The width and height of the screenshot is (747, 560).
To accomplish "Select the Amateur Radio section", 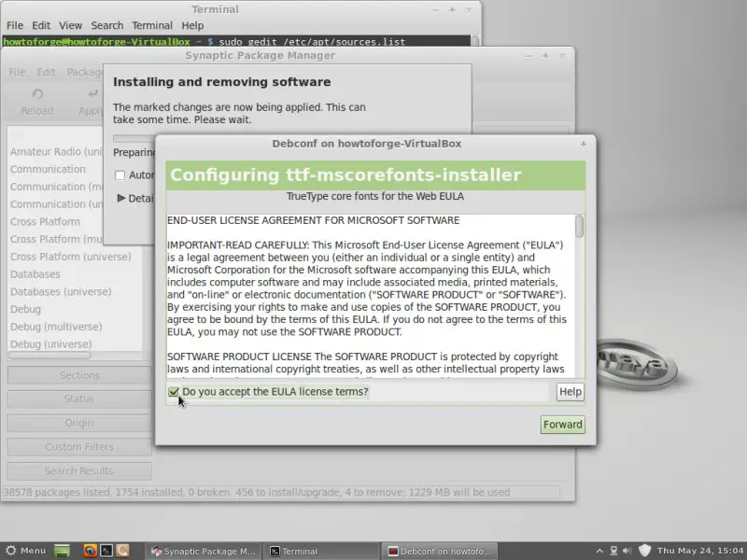I will pyautogui.click(x=56, y=152).
